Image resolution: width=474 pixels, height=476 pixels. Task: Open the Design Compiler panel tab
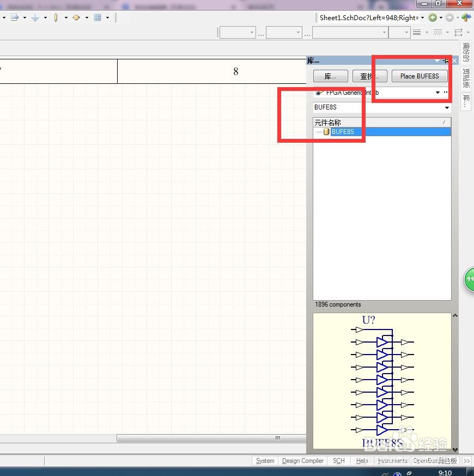303,461
